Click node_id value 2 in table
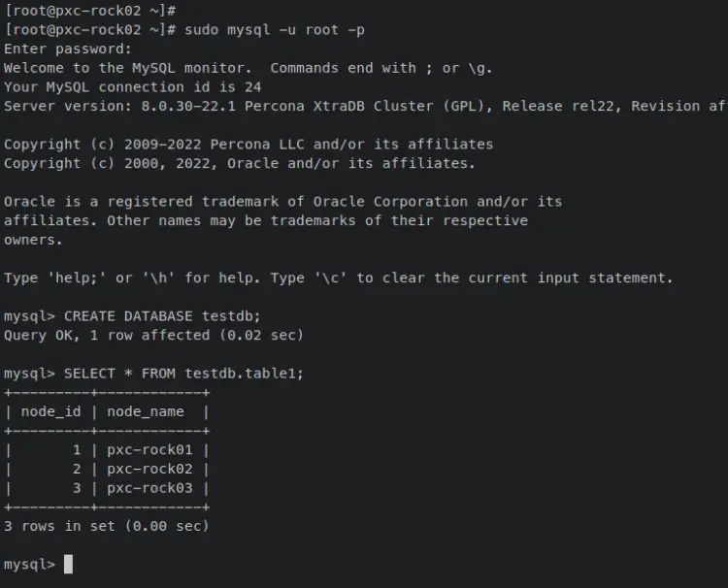The width and height of the screenshot is (728, 588). pos(77,469)
